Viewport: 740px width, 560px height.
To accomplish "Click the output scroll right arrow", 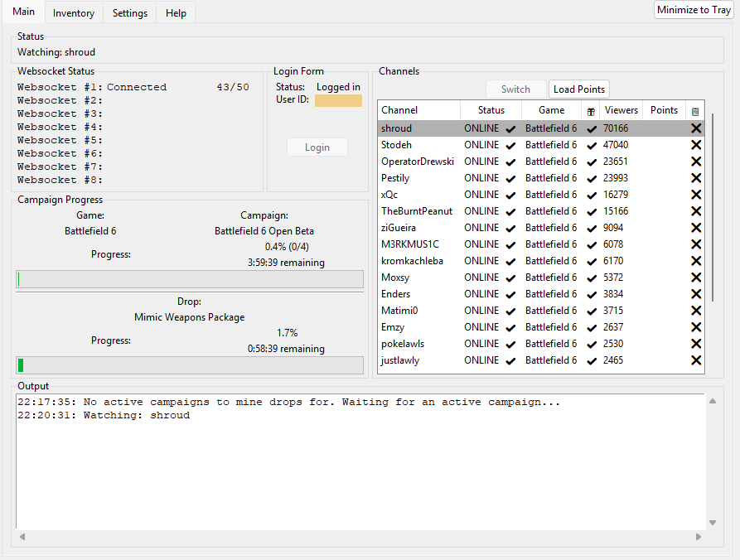I will 699,537.
